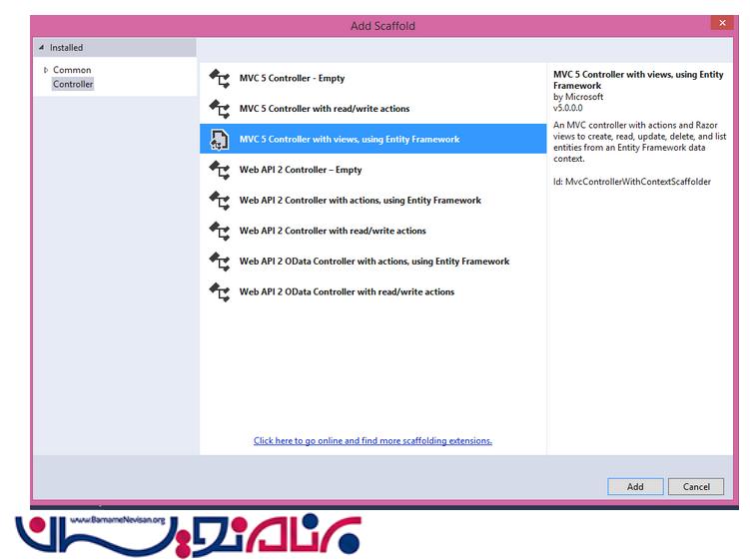Click the 'by Microsoft' author text

tap(578, 97)
